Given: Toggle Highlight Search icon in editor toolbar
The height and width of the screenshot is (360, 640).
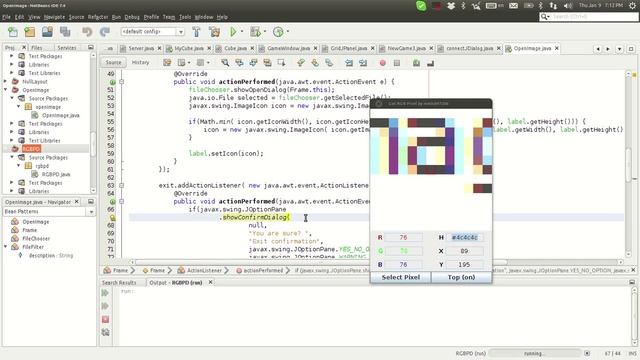Looking at the screenshot, I should pos(267,63).
